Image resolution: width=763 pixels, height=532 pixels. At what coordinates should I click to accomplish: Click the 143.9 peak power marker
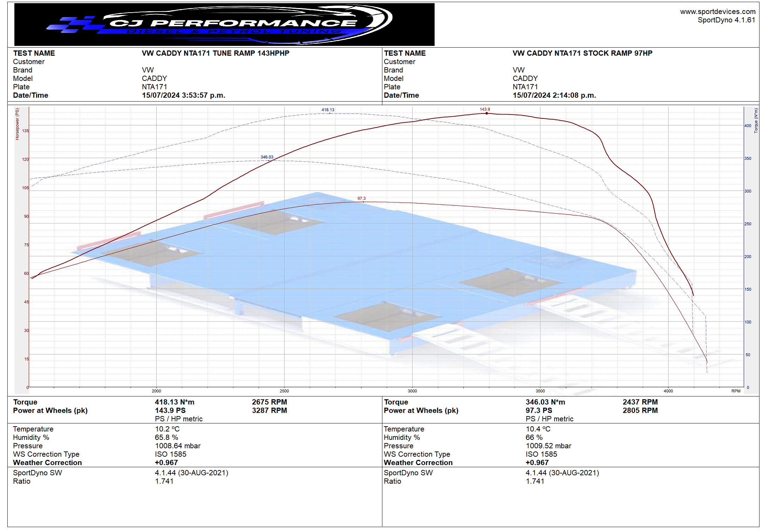point(485,110)
